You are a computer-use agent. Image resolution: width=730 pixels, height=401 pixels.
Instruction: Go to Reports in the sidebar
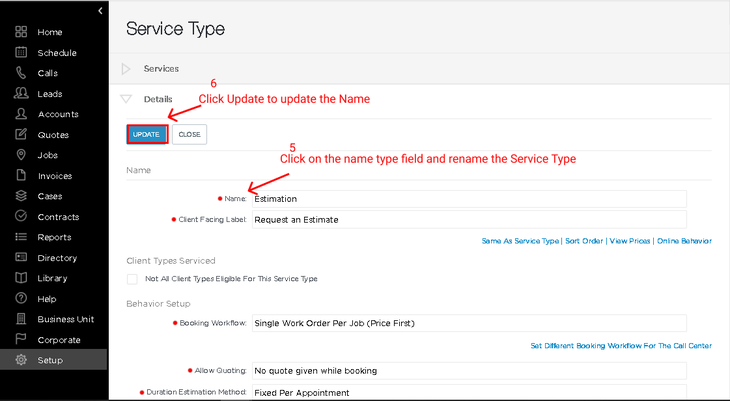tap(54, 237)
